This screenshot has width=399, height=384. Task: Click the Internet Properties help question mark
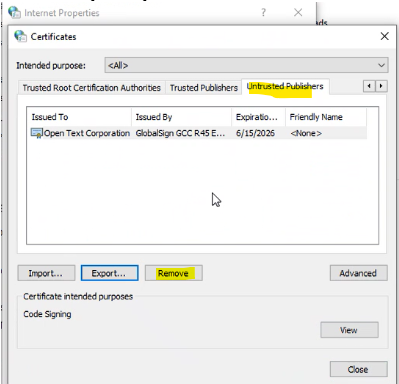click(263, 13)
